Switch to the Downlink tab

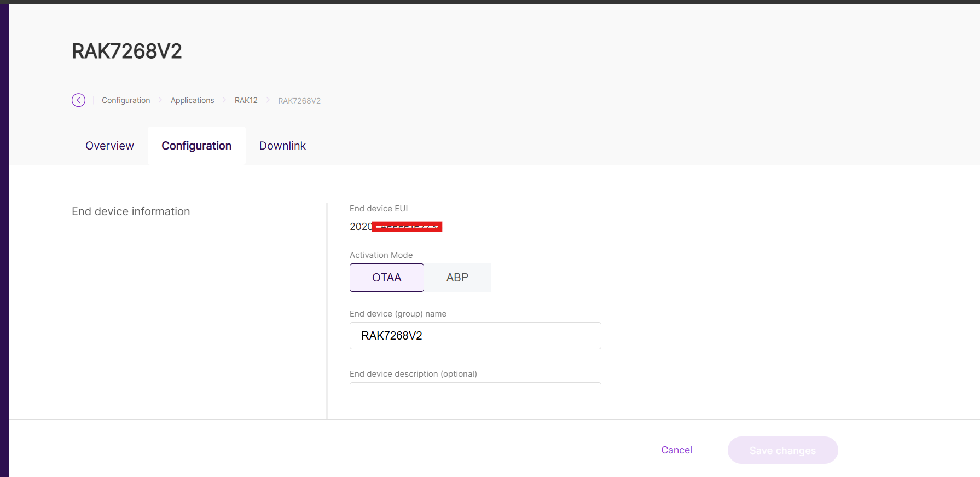(x=282, y=146)
